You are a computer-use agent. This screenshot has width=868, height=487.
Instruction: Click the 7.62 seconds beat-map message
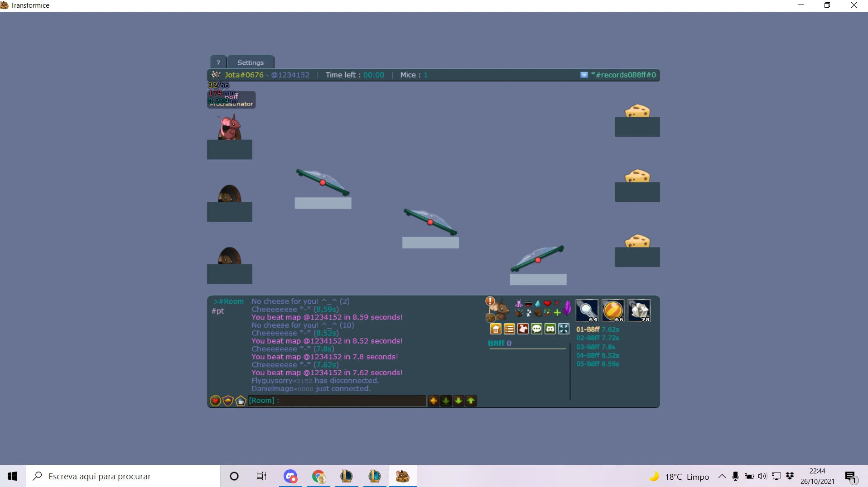click(327, 373)
